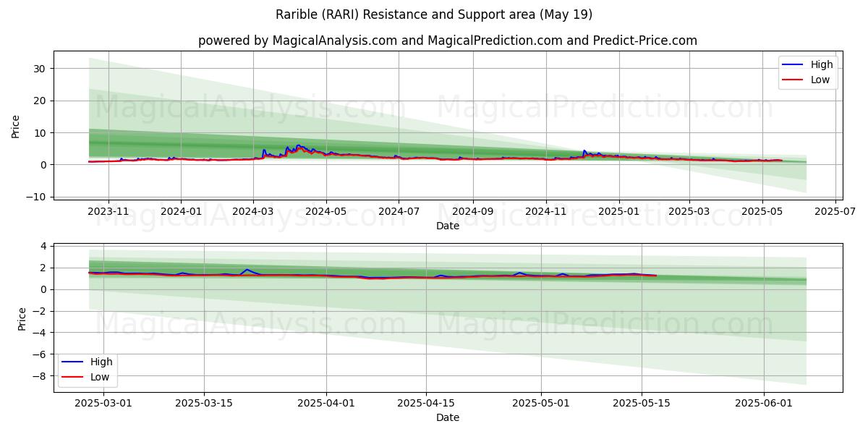This screenshot has width=868, height=434.
Task: Click the 2025-06-01 date tick on the bottom chart
Action: (x=764, y=404)
